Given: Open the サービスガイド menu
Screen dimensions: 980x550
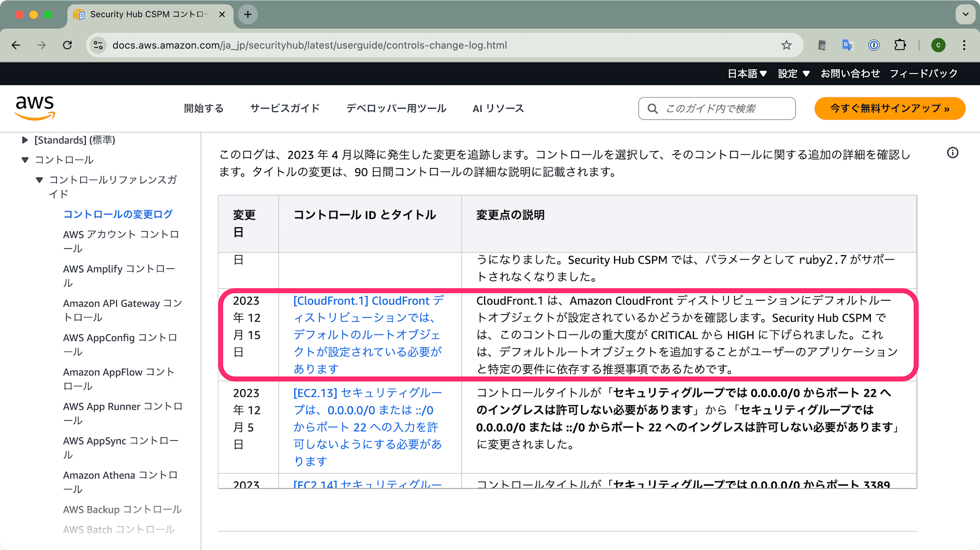Looking at the screenshot, I should click(x=285, y=108).
